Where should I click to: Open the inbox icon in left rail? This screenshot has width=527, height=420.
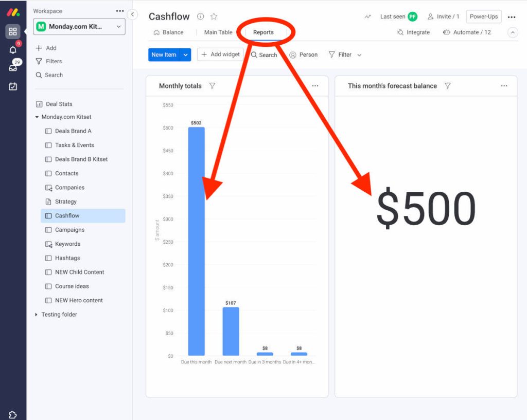click(x=13, y=67)
